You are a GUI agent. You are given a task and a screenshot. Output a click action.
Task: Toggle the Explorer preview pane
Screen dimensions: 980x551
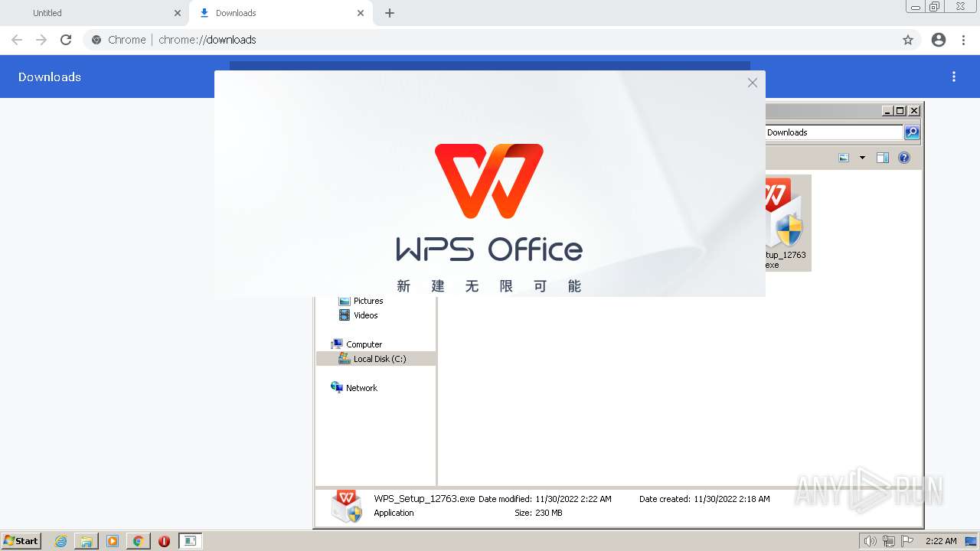coord(883,158)
